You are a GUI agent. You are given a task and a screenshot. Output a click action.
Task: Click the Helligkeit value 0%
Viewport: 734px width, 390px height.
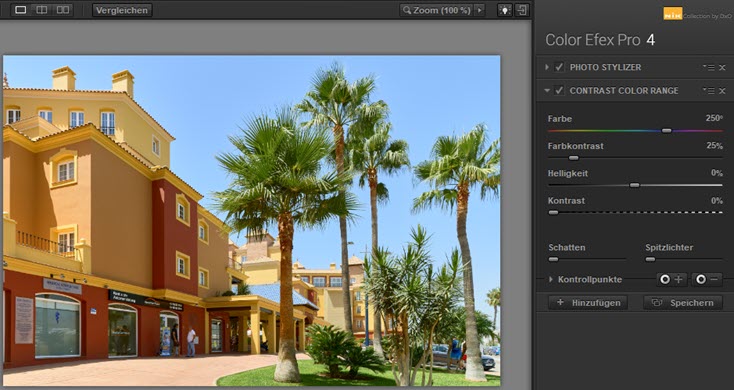pos(717,173)
